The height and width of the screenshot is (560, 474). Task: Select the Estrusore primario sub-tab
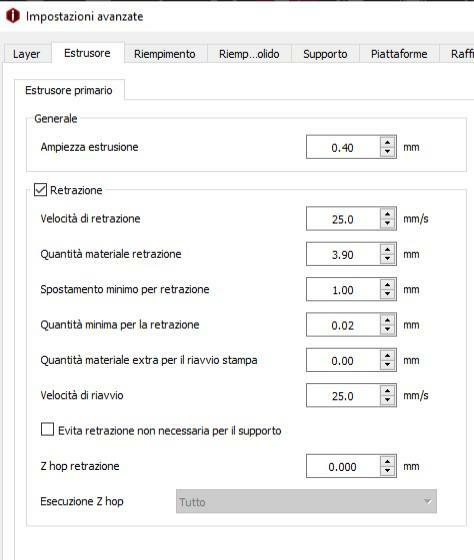(69, 90)
